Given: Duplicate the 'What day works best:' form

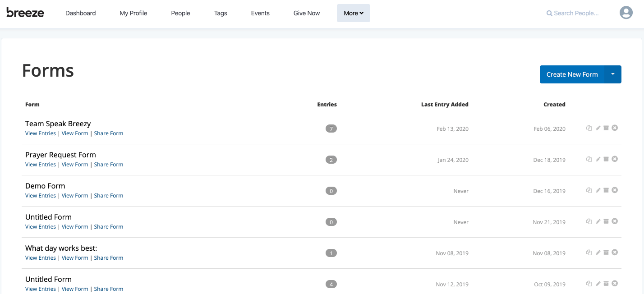Looking at the screenshot, I should pos(589,252).
